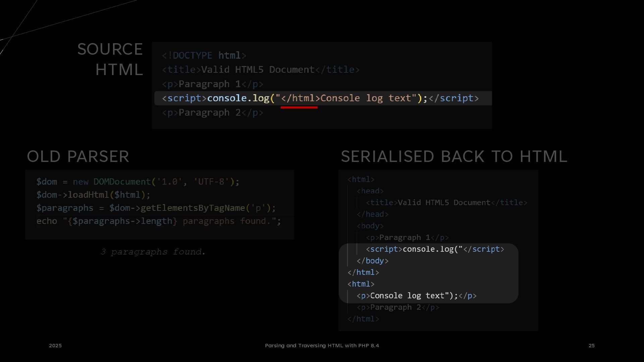Click the loadHtml code line

tap(93, 195)
